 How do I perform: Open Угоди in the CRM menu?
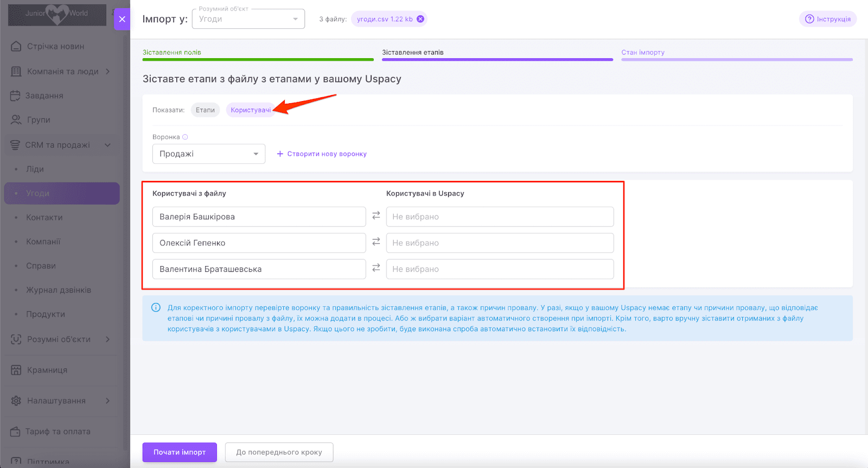62,193
